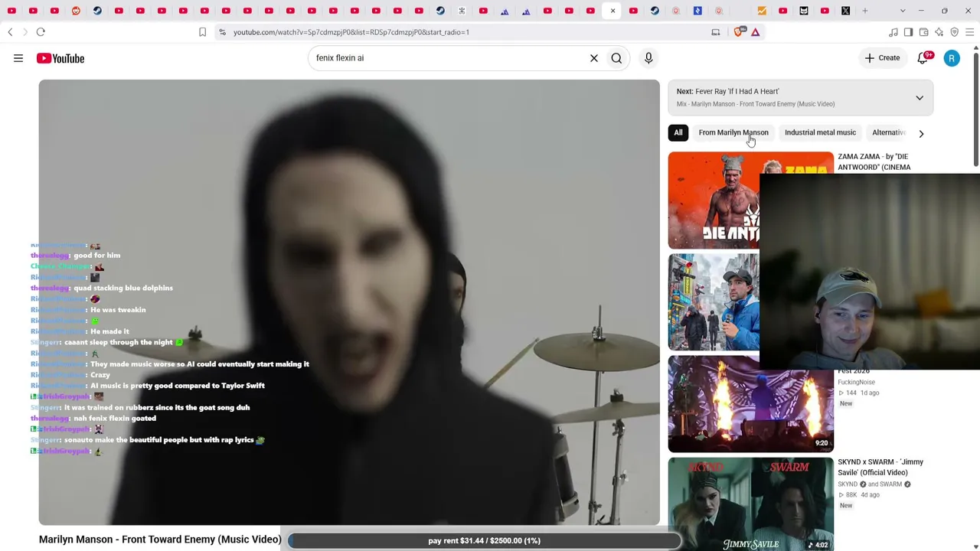Viewport: 980px width, 551px height.
Task: Open the account avatar menu
Action: pyautogui.click(x=952, y=58)
